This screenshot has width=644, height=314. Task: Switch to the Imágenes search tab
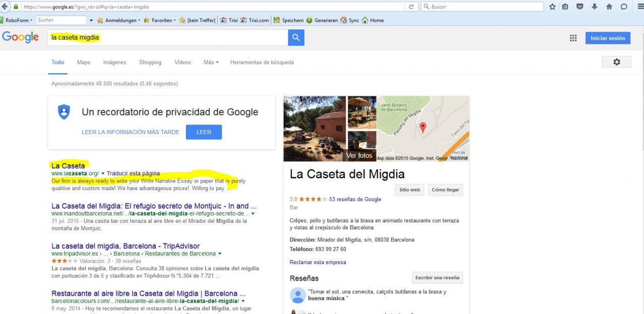coord(115,62)
